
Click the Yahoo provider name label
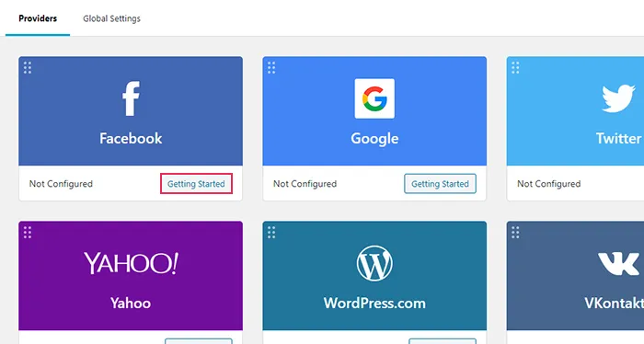(131, 303)
